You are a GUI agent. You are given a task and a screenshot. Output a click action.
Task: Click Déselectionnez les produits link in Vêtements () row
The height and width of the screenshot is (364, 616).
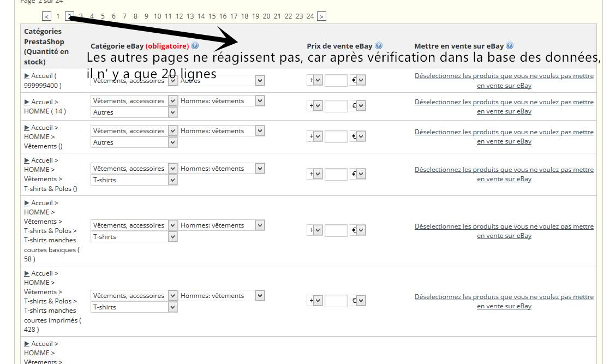tap(504, 137)
